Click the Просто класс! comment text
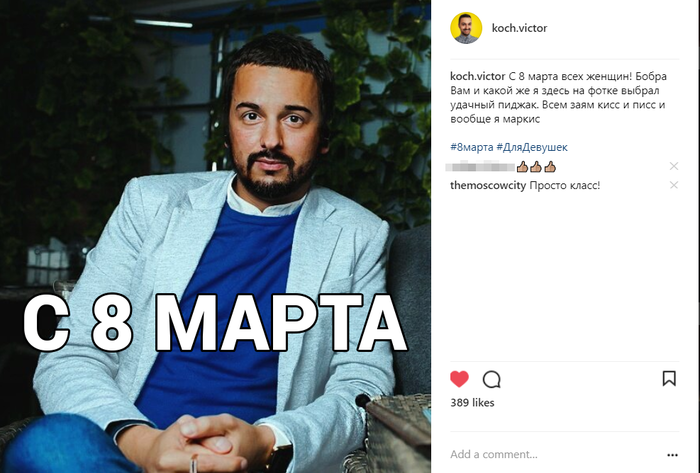Viewport: 700px width, 473px height. pos(564,185)
